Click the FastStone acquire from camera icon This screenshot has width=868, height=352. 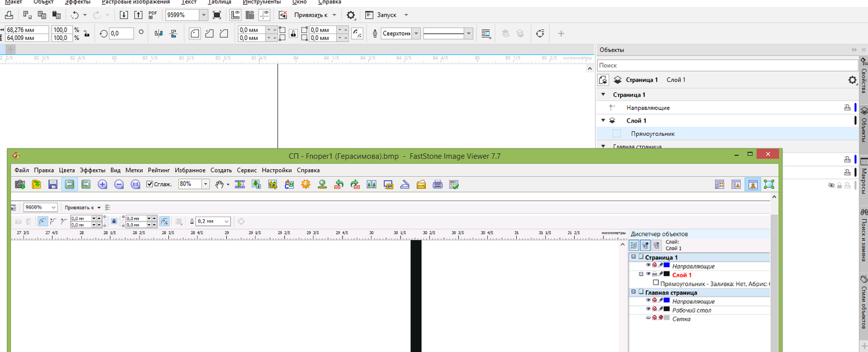click(x=20, y=184)
